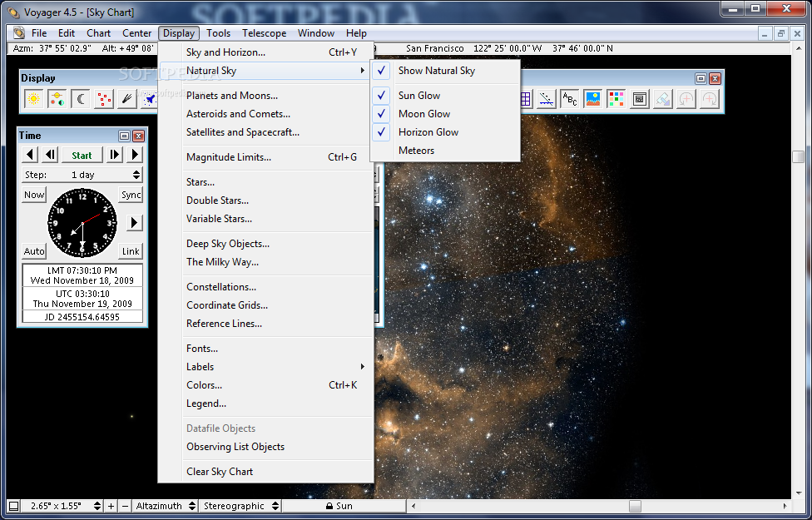Uncheck Sun Glow option
The width and height of the screenshot is (812, 520).
(x=445, y=96)
